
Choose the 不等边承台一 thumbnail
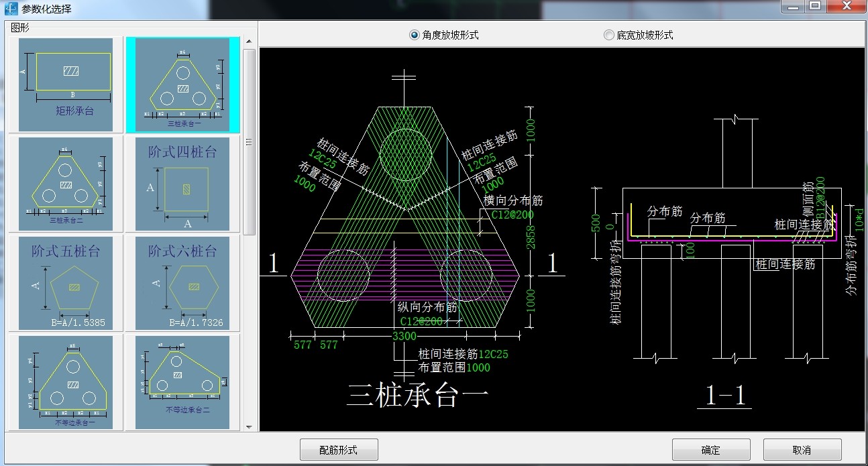click(x=66, y=382)
